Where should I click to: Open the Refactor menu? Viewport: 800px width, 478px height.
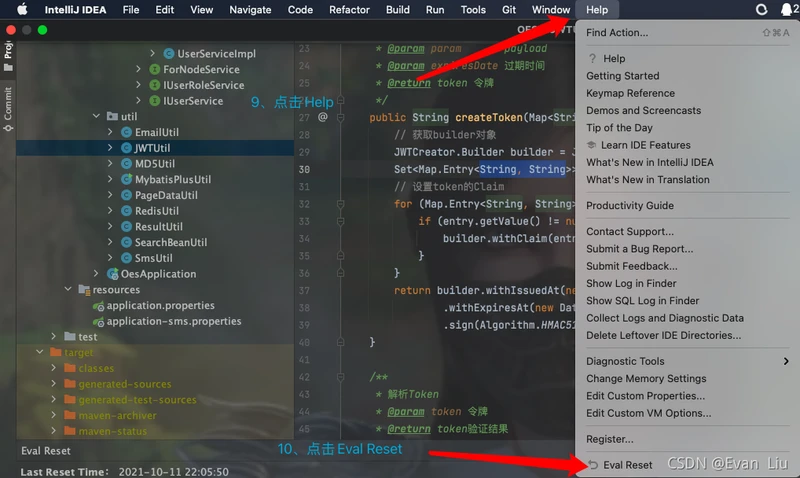click(349, 10)
